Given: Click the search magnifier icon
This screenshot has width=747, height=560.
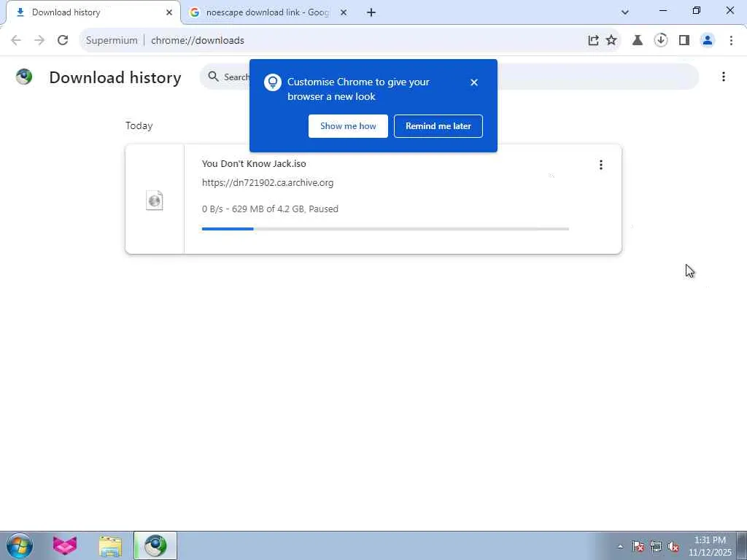Looking at the screenshot, I should click(214, 77).
